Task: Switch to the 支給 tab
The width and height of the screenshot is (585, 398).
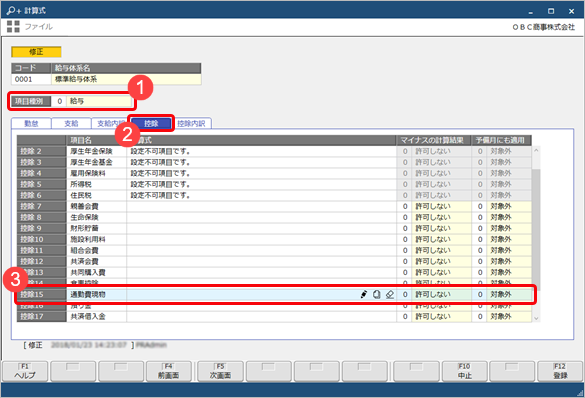Action: tap(71, 123)
